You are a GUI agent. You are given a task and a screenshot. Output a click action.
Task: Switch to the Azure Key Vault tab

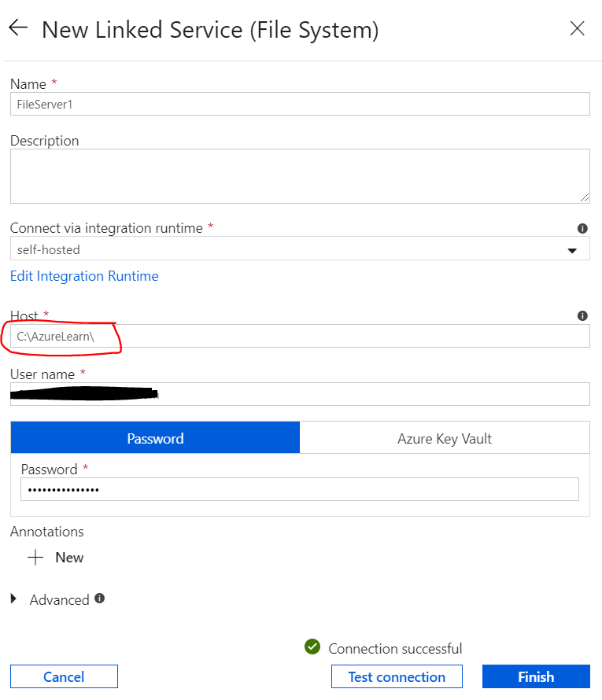tap(445, 438)
